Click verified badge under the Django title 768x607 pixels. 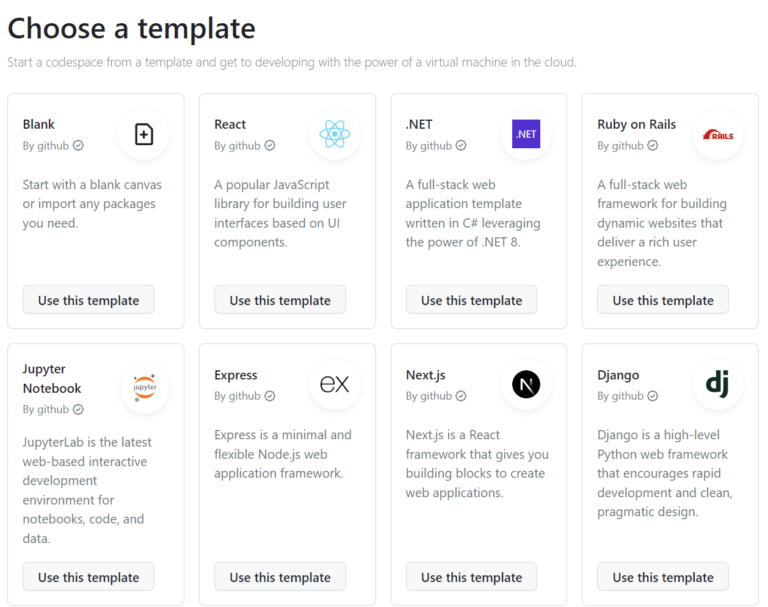click(653, 396)
